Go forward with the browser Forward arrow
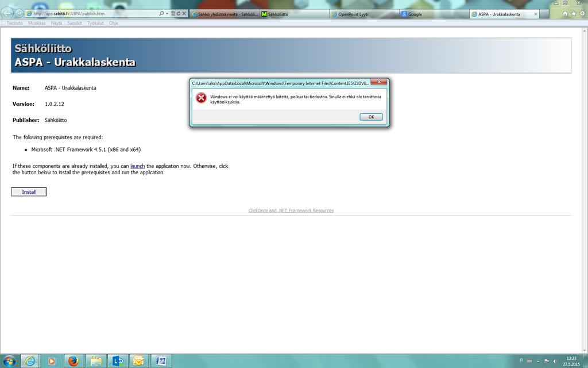Image resolution: width=588 pixels, height=368 pixels. click(18, 13)
